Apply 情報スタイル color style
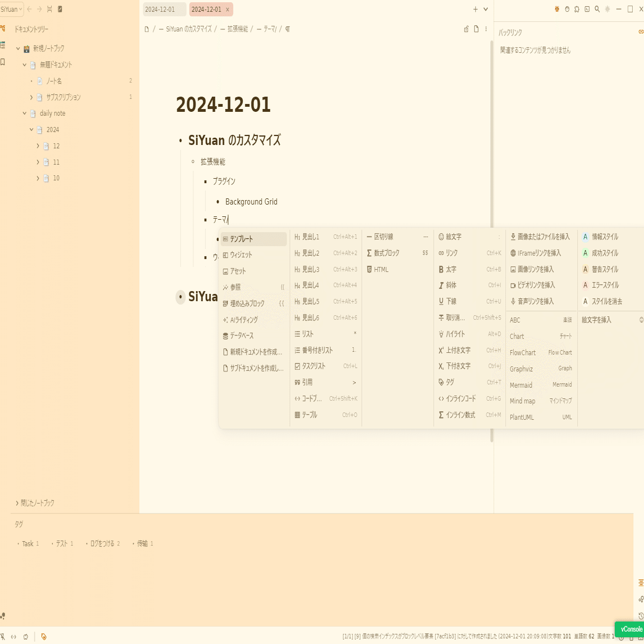Viewport: 644px width, 644px height. tap(612, 237)
